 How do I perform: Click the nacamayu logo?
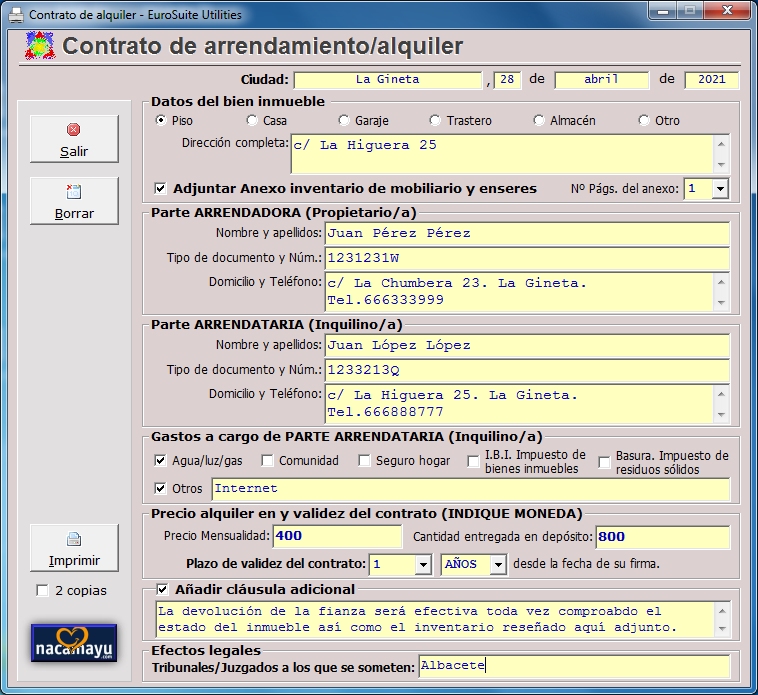click(x=74, y=643)
